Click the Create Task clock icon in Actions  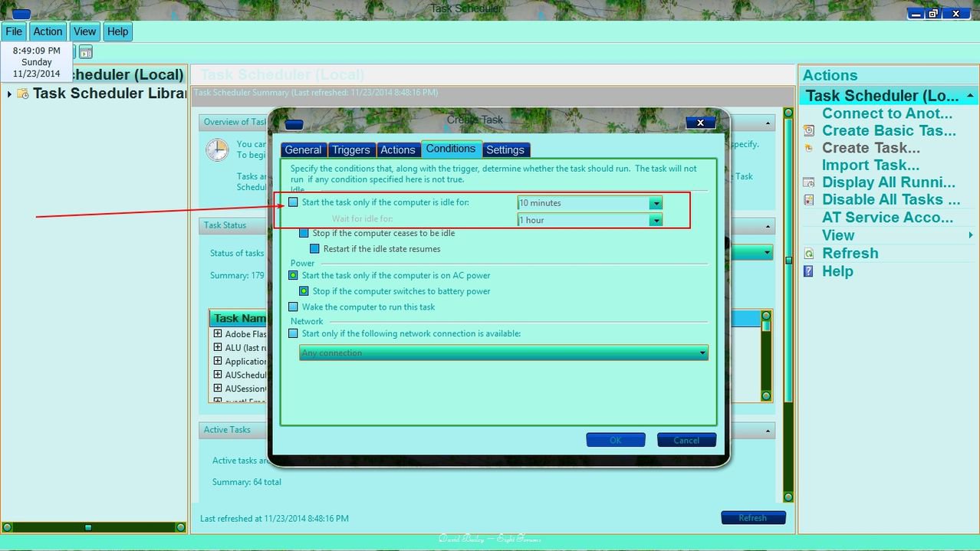pos(808,148)
